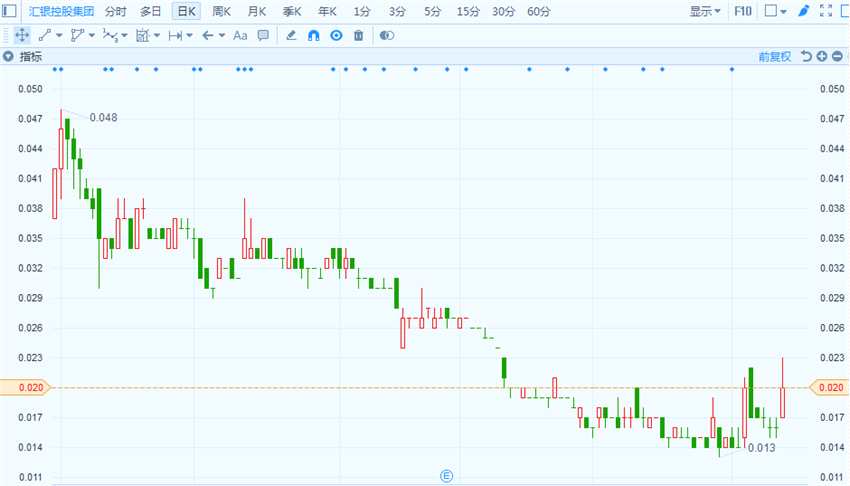850x486 pixels.
Task: Toggle drawings visibility with overlapping circles icon
Action: (x=387, y=36)
